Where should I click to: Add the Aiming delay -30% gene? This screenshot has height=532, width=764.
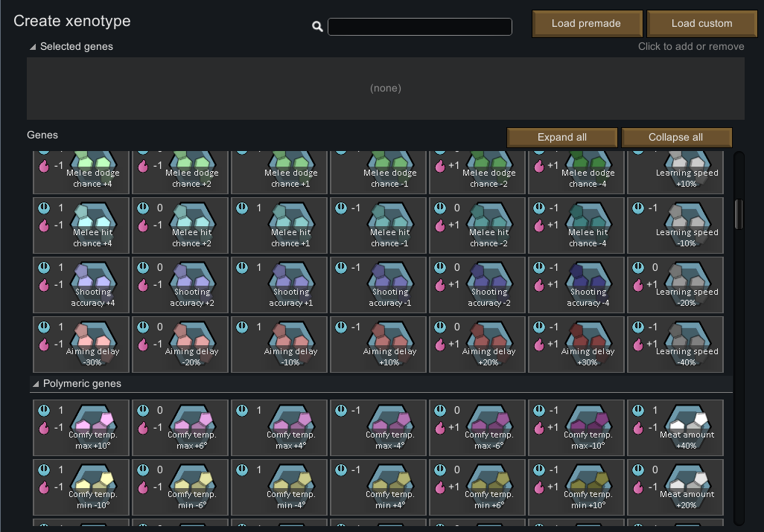pos(81,344)
